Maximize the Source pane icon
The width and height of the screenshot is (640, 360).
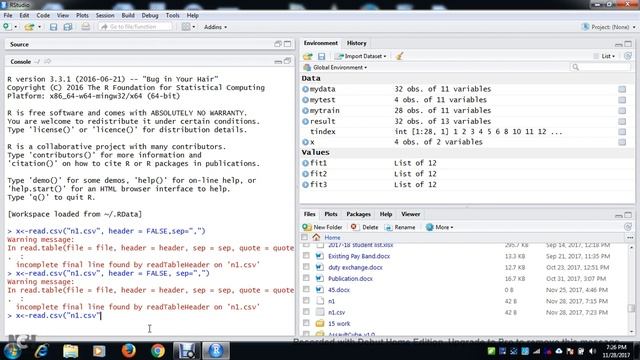288,44
